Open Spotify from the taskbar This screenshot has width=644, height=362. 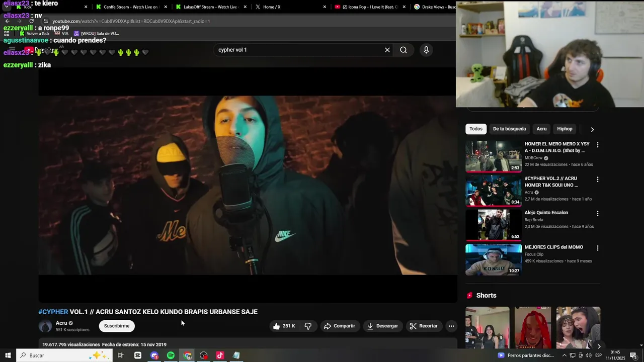point(171,355)
